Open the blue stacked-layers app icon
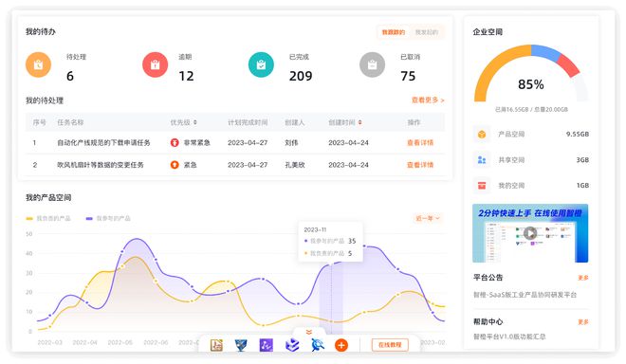 (x=292, y=345)
